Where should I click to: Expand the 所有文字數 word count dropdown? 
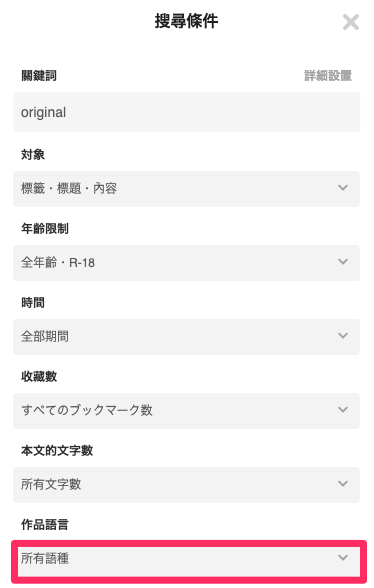point(186,484)
